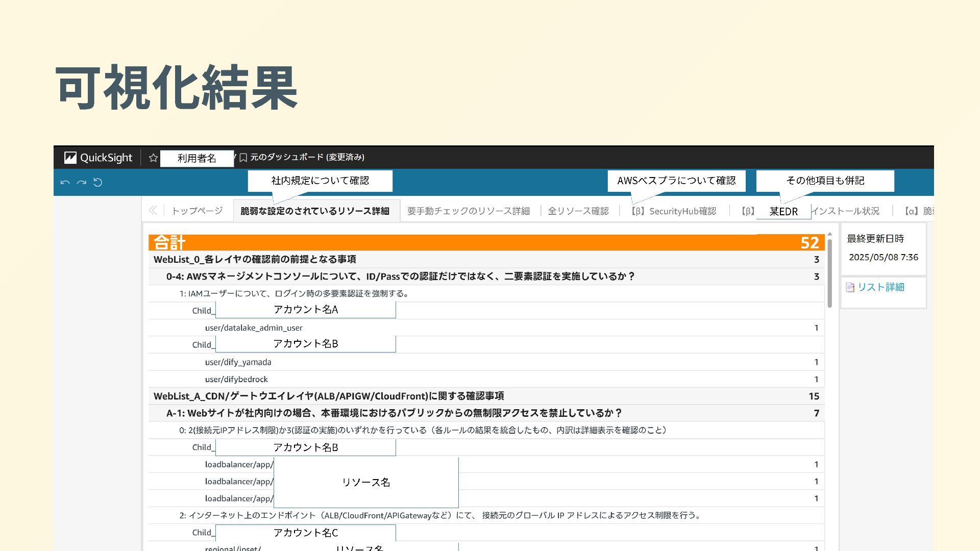Collapse the WebList_0_各レイヤの確認前 group row
Screen dimensions: 980x551
pos(255,260)
